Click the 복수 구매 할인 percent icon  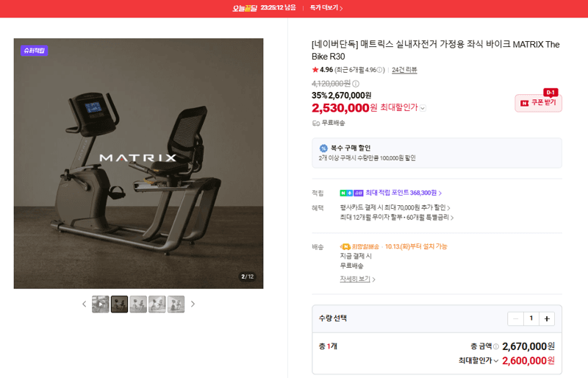[x=323, y=148]
